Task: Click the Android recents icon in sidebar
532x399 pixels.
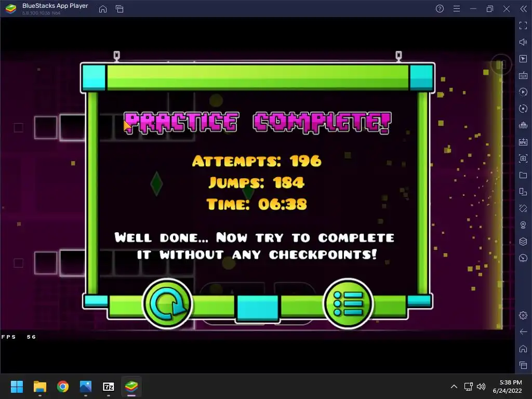Action: tap(523, 365)
